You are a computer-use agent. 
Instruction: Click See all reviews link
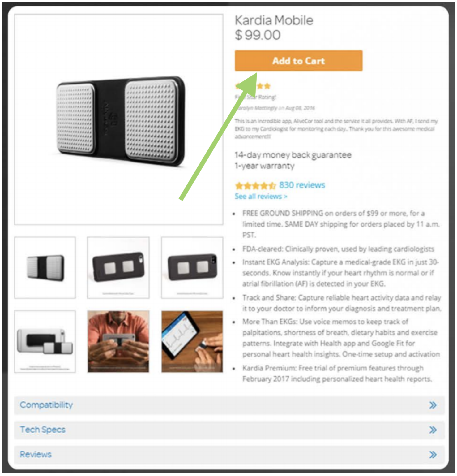point(261,196)
